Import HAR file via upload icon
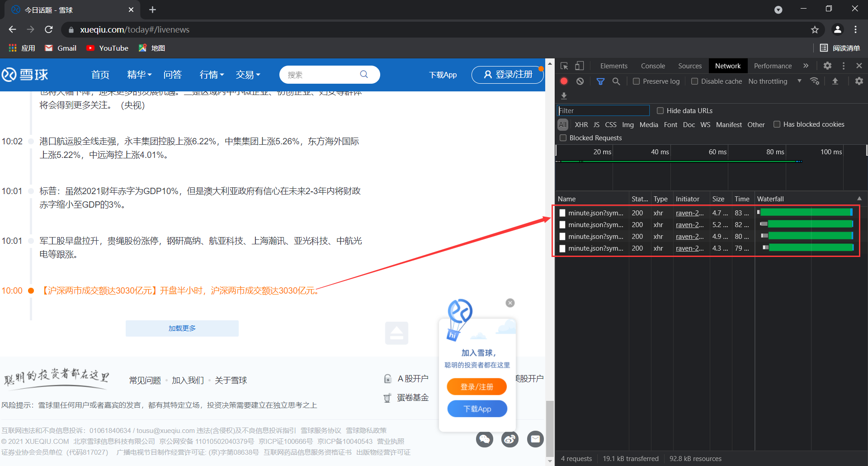The image size is (868, 466). pyautogui.click(x=835, y=81)
